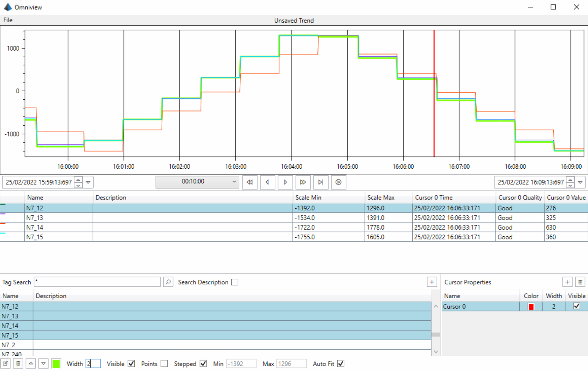The width and height of the screenshot is (588, 371).
Task: Select N7_14 in tag search list
Action: pos(216,325)
